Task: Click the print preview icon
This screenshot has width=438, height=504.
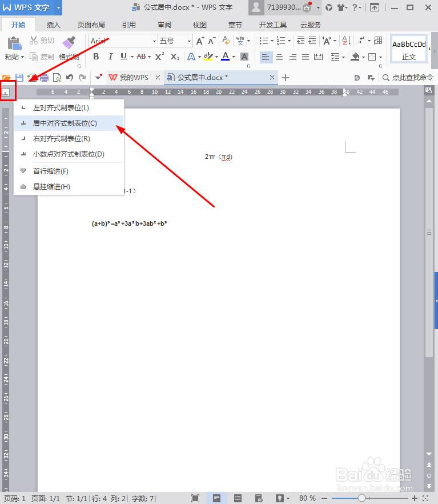Action: point(57,78)
